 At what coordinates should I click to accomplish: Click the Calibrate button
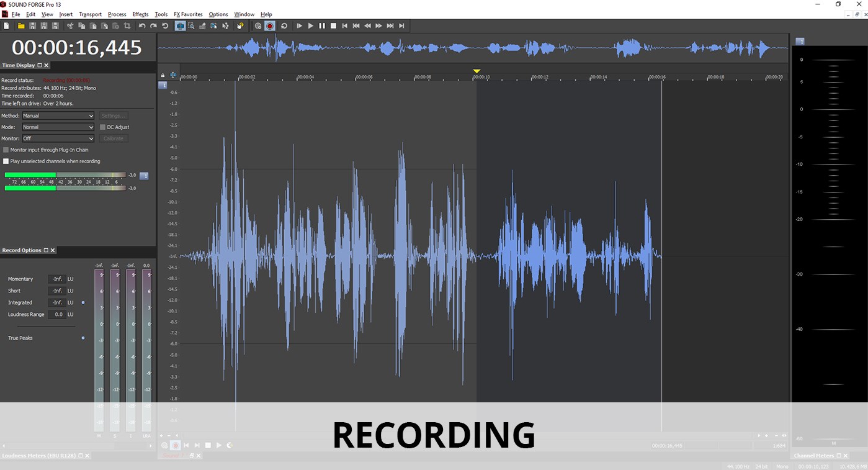(x=113, y=138)
